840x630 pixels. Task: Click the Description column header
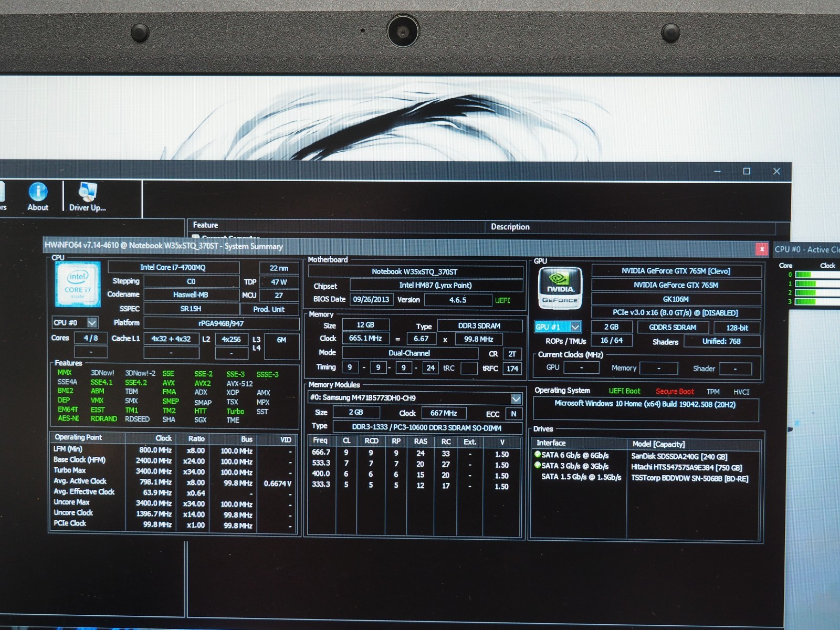tap(631, 227)
